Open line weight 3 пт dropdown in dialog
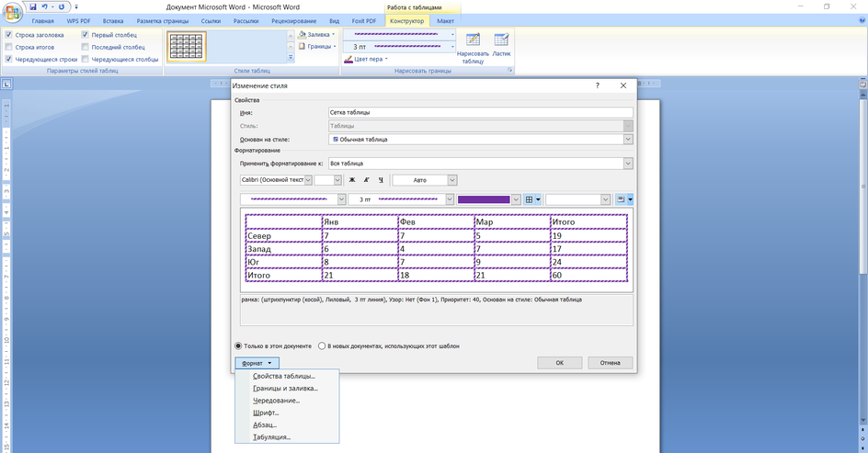868x453 pixels. click(450, 199)
